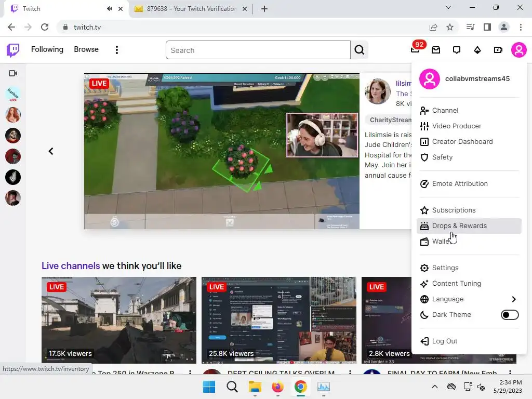
Task: Open the media controls icon in Chrome toolbar
Action: (470, 27)
